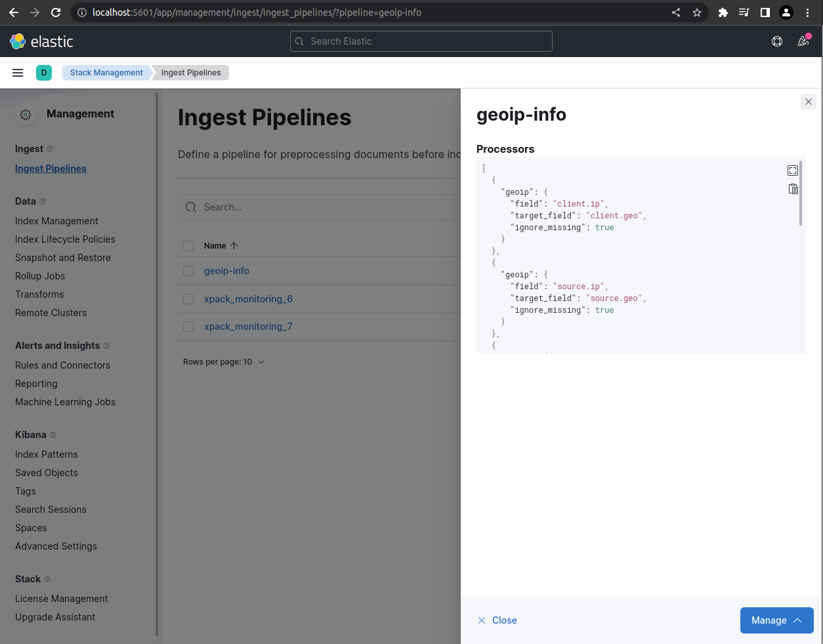The width and height of the screenshot is (823, 644).
Task: Click the browser address bar URL
Action: tap(257, 12)
